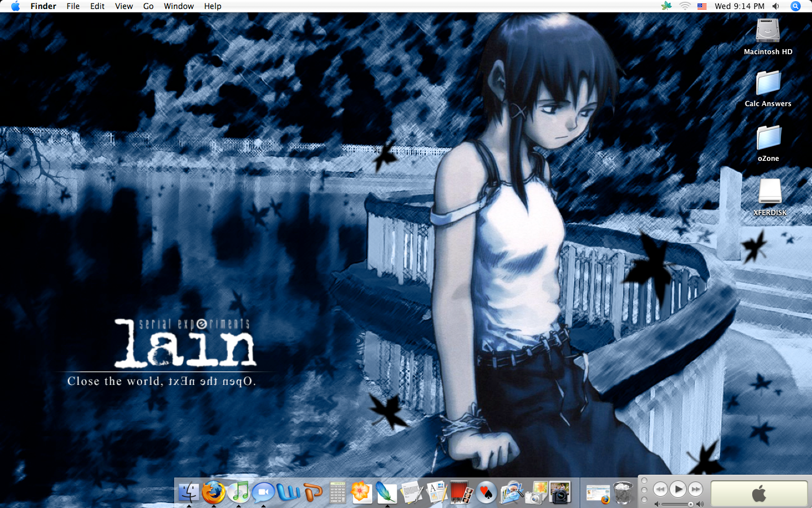
Task: Launch Microsoft Word blue W icon
Action: tap(288, 492)
